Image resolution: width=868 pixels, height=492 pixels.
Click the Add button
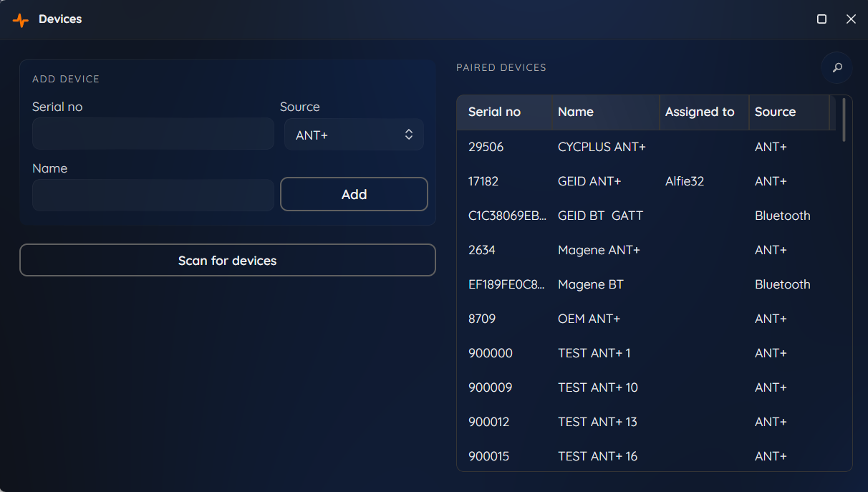354,194
